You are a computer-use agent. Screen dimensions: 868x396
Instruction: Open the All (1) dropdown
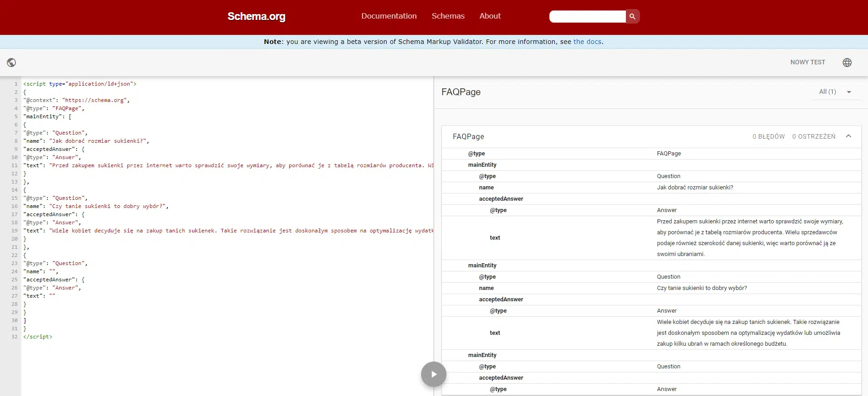coord(835,92)
